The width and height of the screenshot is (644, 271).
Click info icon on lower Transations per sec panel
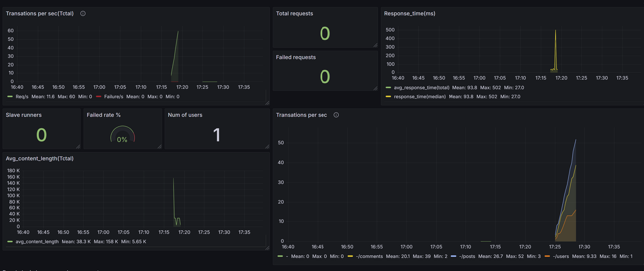336,115
